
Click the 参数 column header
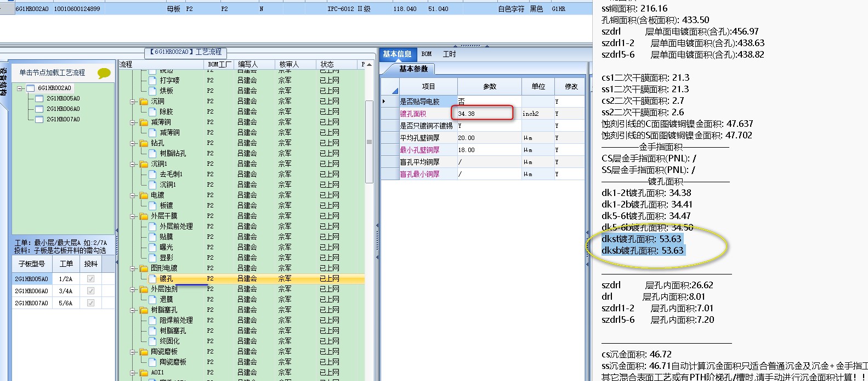(489, 86)
